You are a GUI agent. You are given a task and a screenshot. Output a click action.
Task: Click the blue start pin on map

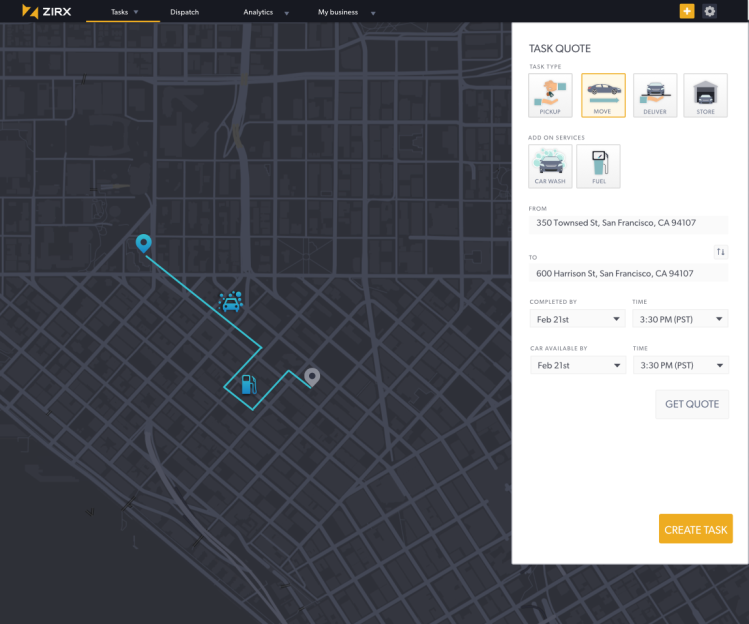click(143, 244)
